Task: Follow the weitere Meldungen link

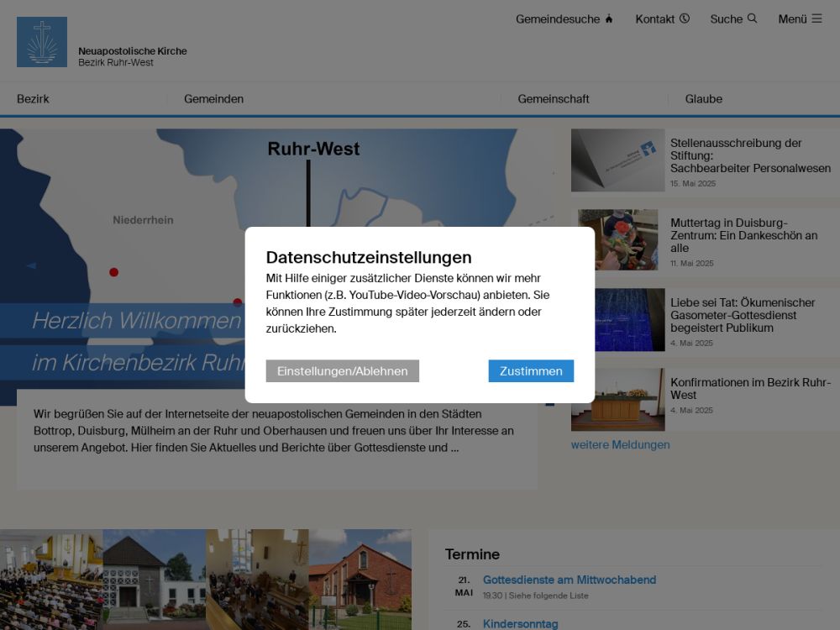Action: 621,445
